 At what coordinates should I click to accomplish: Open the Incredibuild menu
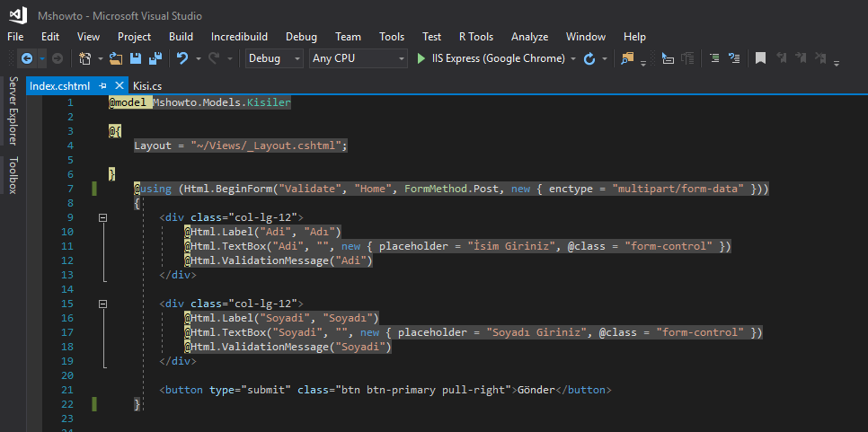[239, 37]
